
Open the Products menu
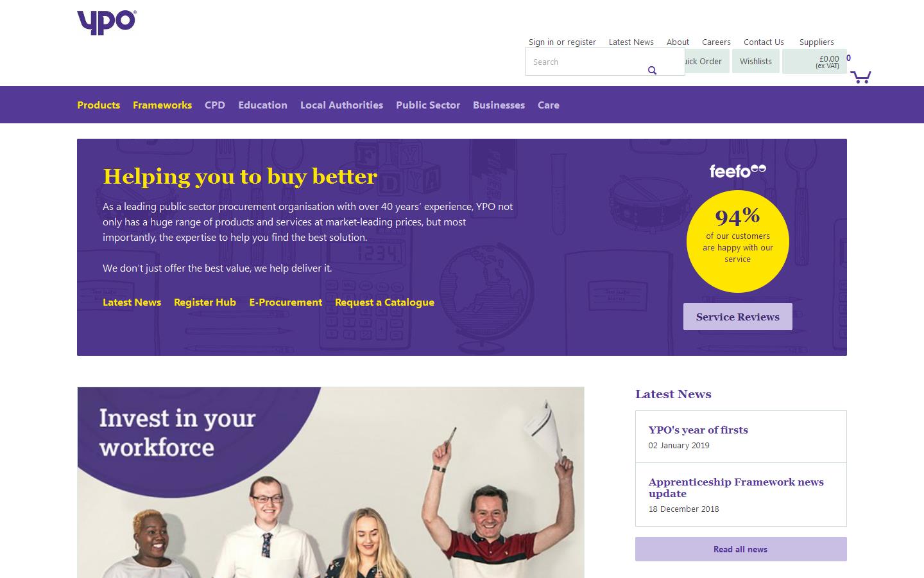tap(98, 105)
